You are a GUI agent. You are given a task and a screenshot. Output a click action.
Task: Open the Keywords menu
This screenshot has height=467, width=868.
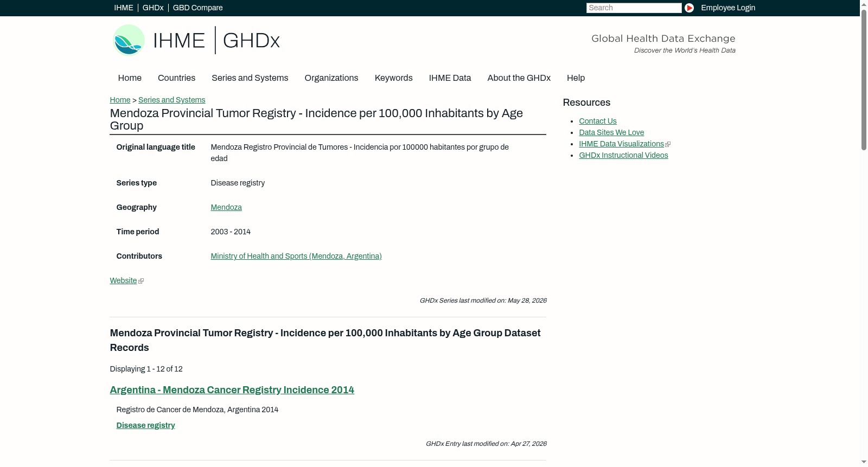click(394, 78)
